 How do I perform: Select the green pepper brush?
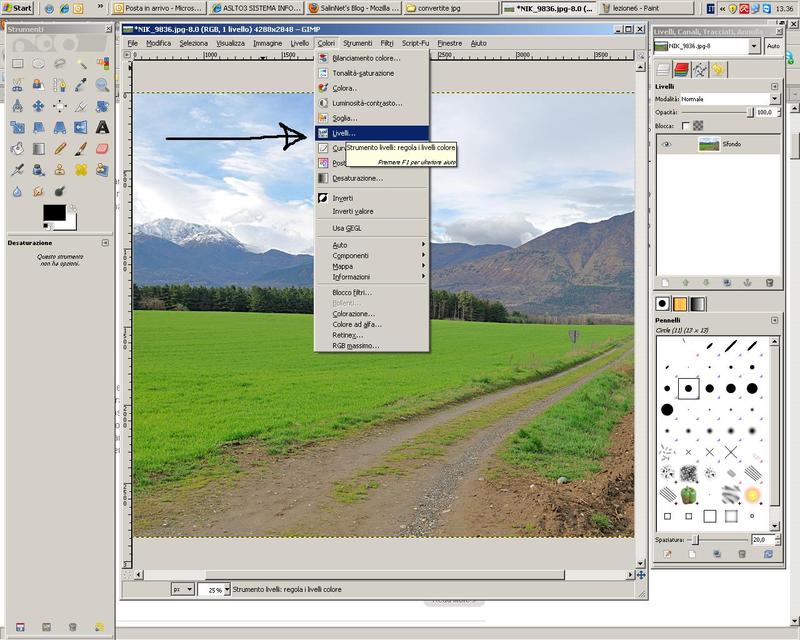pos(689,495)
